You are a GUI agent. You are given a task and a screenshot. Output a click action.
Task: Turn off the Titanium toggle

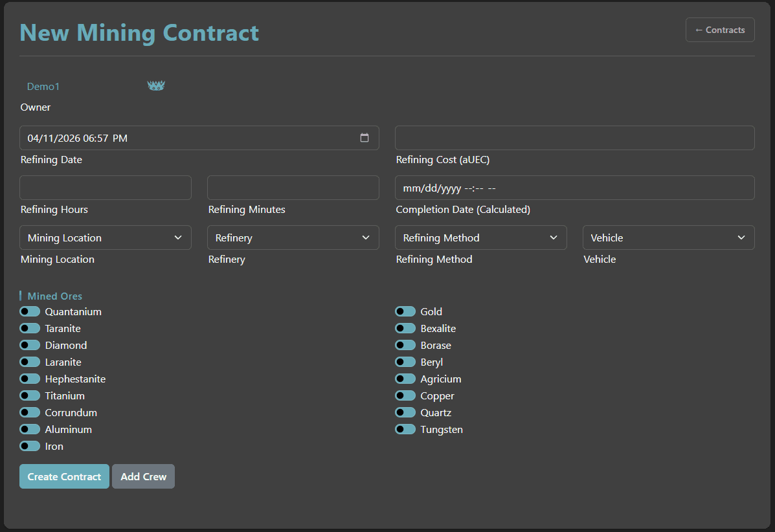click(30, 395)
